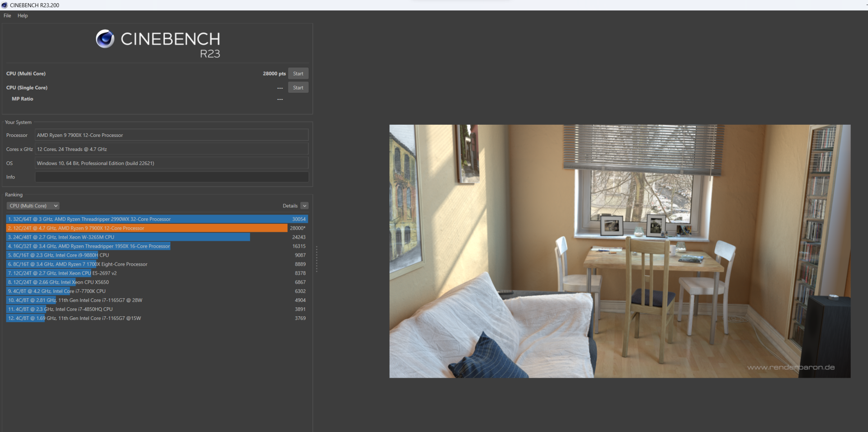Select the Xeon X5650 ranking row
This screenshot has width=868, height=432.
(157, 282)
